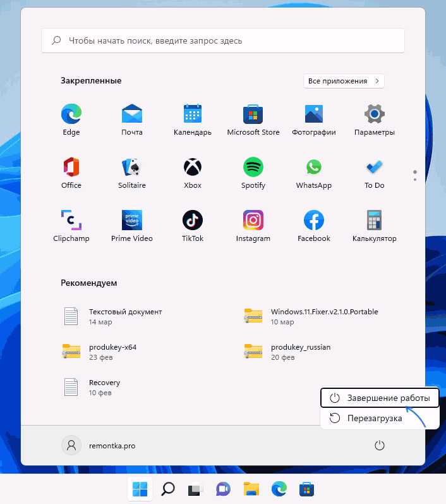
Task: Launch the Калькулятор app
Action: tap(375, 226)
